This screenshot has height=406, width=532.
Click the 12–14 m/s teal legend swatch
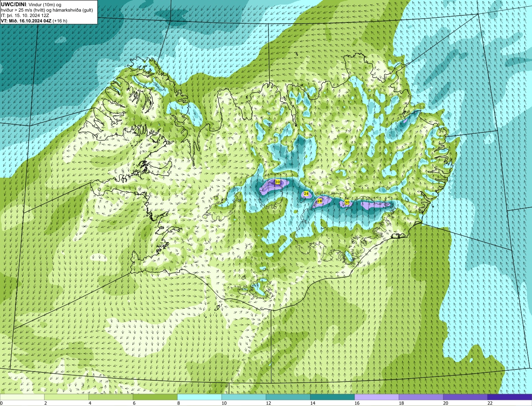point(288,397)
